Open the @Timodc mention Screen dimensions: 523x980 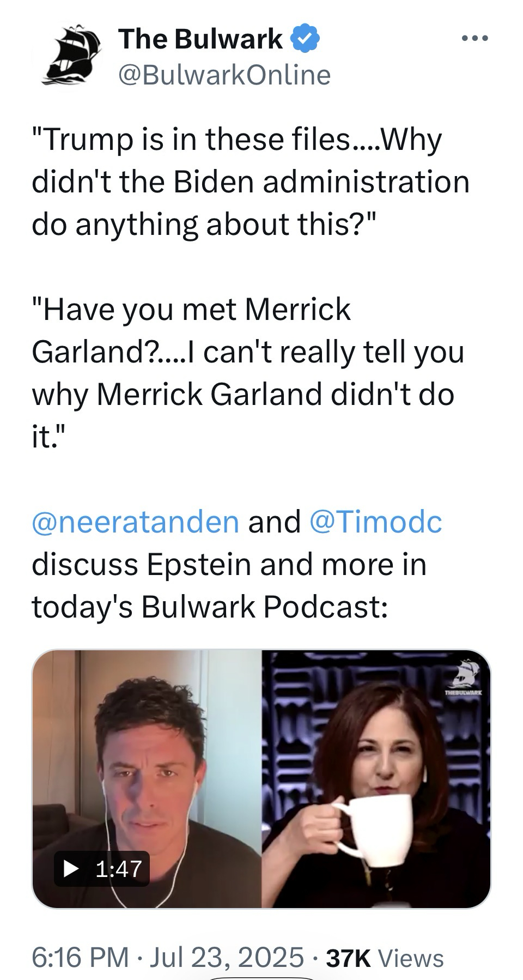point(376,522)
